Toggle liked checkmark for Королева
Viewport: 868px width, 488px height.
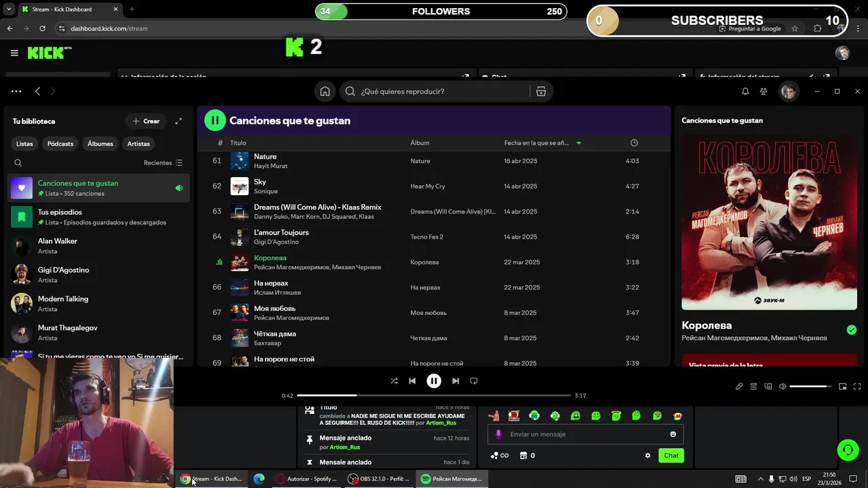(852, 330)
